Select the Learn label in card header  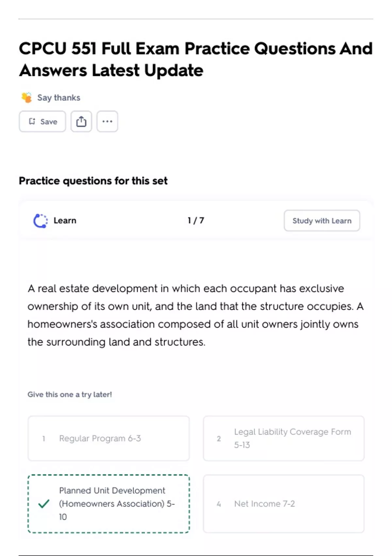(x=65, y=221)
